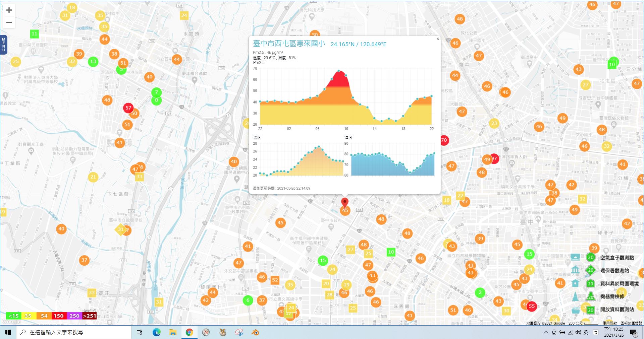Select the red 55 sensor marker
The height and width of the screenshot is (339, 644).
click(532, 306)
